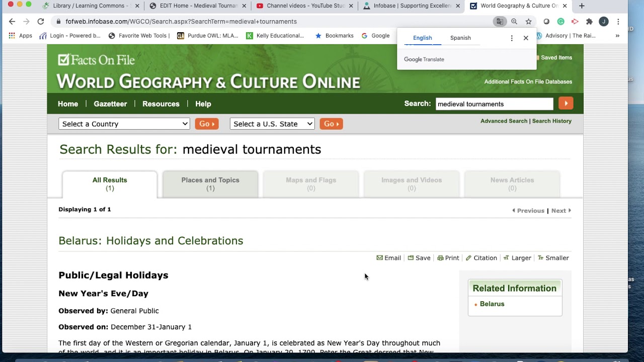644x362 pixels.
Task: Click the Google Translate icon in address bar
Action: click(x=500, y=22)
